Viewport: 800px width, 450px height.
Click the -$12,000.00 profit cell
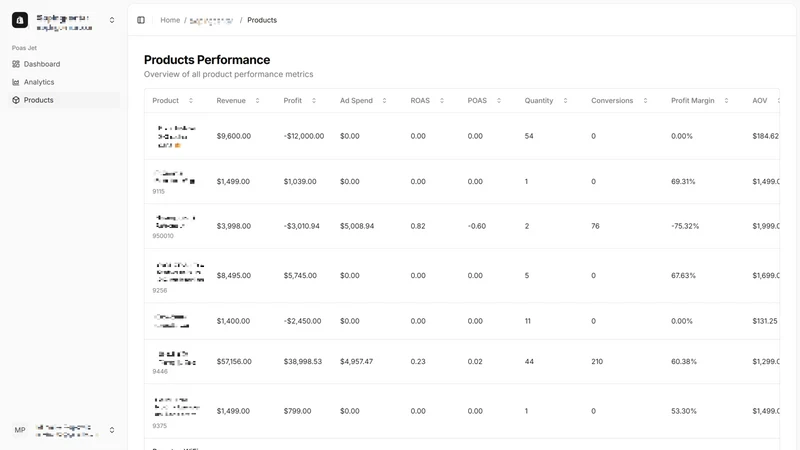click(x=304, y=136)
